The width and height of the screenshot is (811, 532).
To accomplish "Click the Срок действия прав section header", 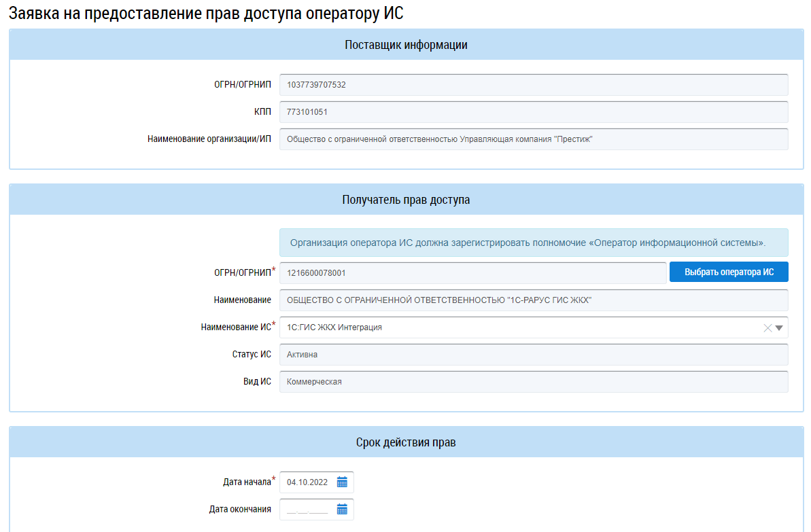I will pyautogui.click(x=406, y=442).
